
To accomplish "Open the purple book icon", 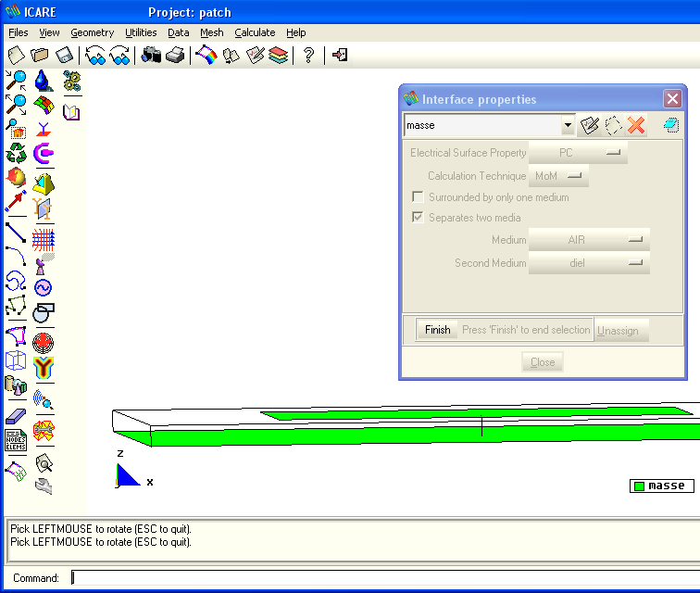I will pos(71,112).
